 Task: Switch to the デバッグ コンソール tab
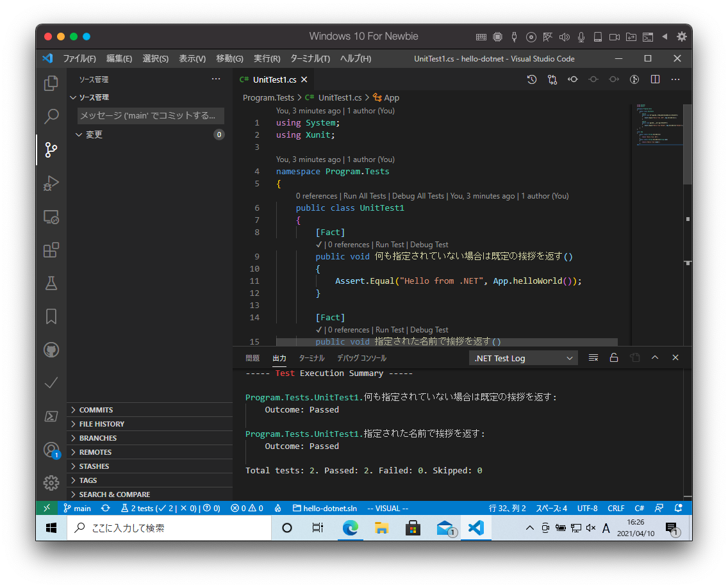click(x=361, y=358)
